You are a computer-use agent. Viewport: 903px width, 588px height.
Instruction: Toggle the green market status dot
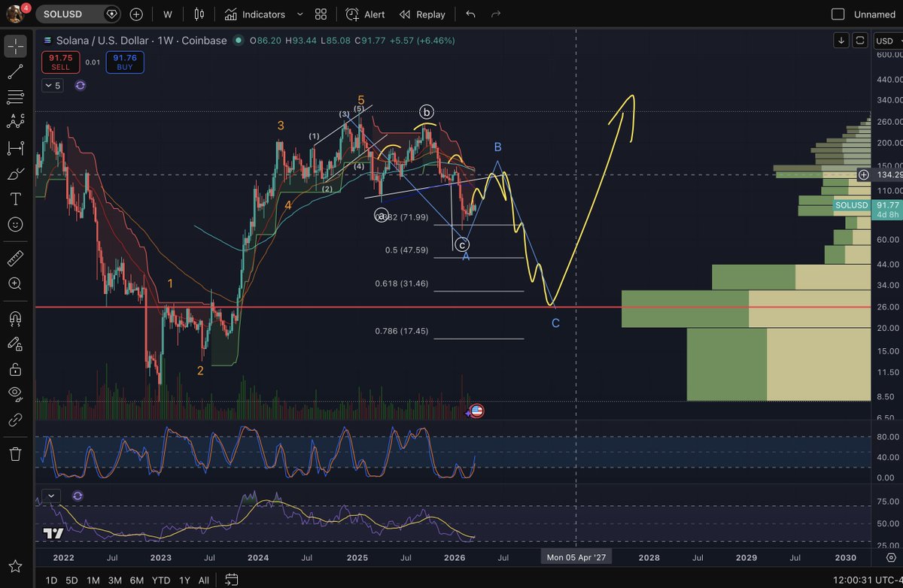click(x=240, y=41)
